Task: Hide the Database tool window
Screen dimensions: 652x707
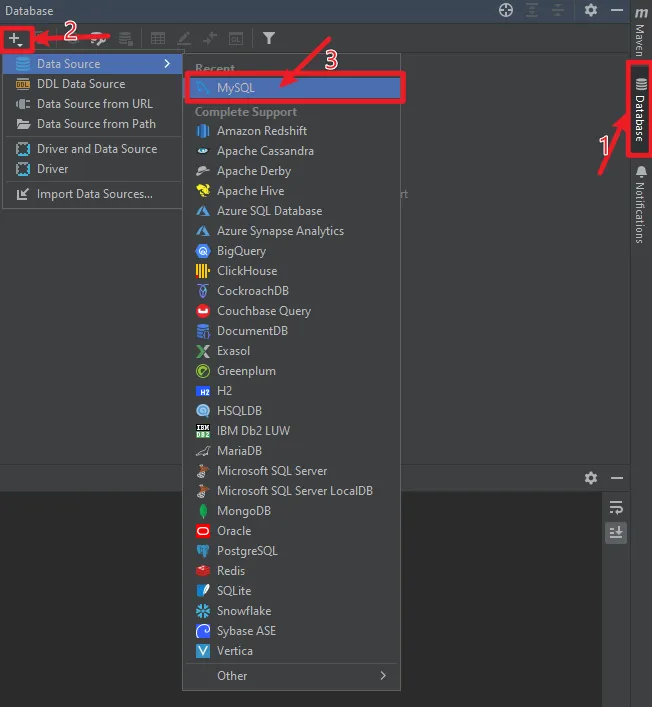Action: (617, 10)
